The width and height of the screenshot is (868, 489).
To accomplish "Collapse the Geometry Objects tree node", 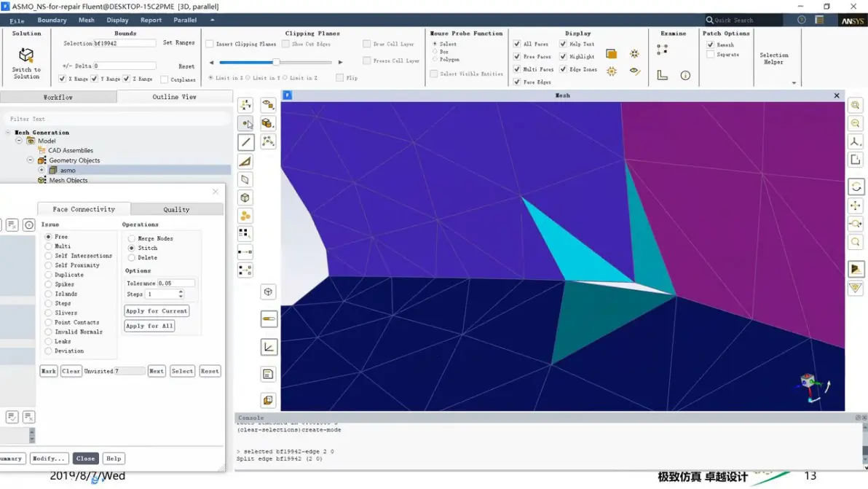I will (30, 160).
